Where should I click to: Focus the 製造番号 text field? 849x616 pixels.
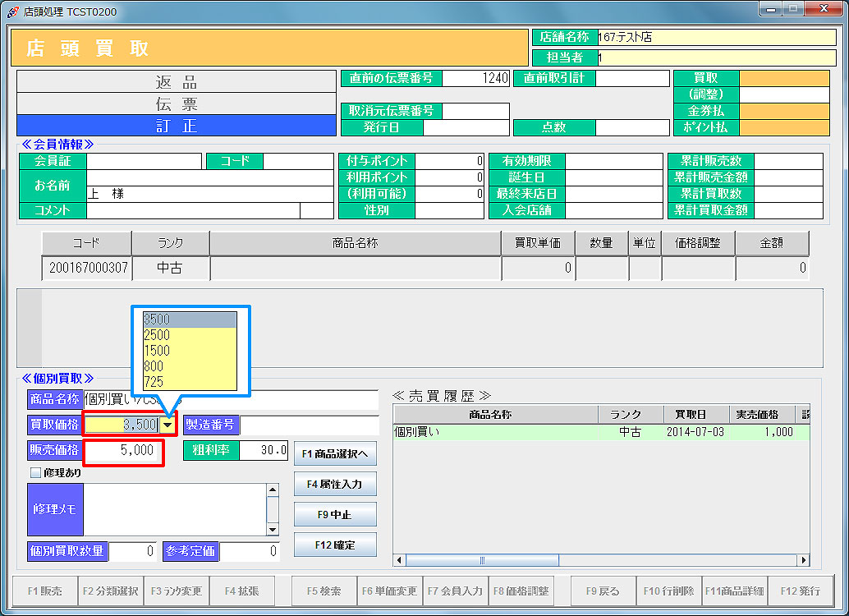309,425
